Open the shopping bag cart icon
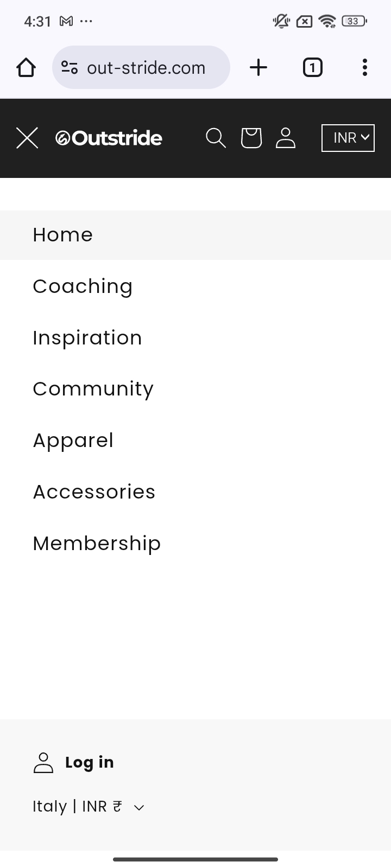 (x=251, y=138)
